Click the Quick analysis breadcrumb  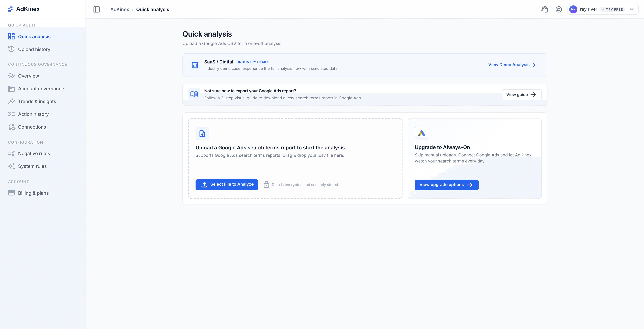tap(152, 10)
